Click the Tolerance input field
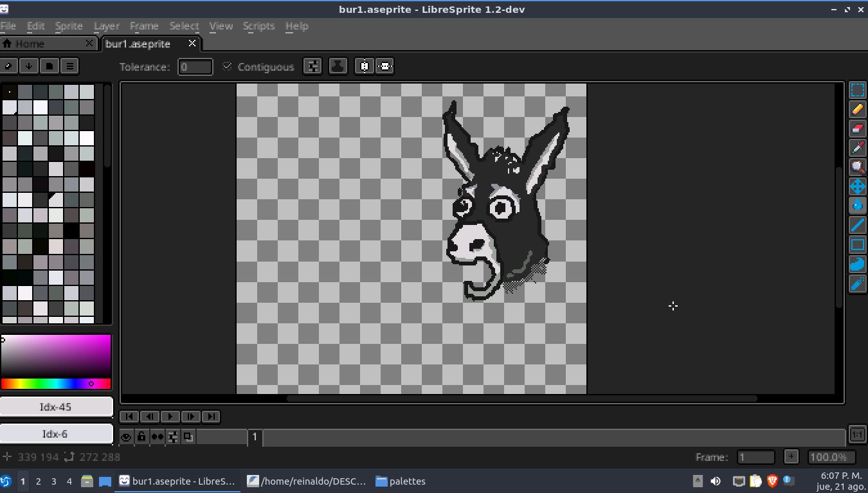 tap(195, 67)
